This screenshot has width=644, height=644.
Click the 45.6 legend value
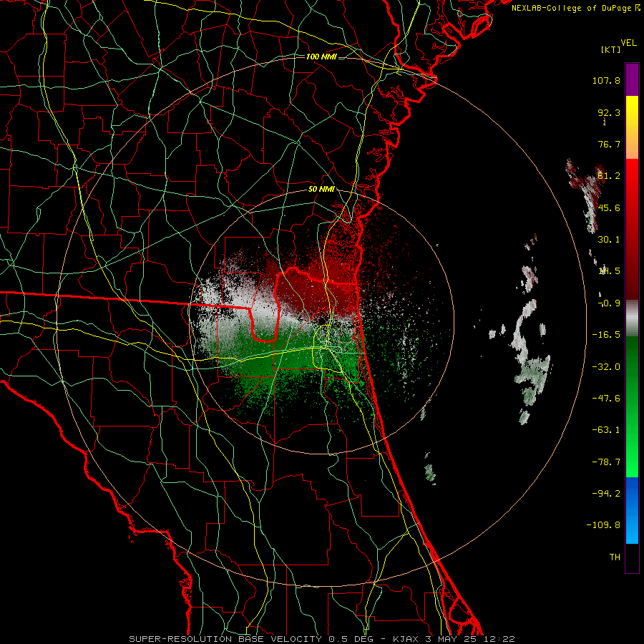[x=609, y=208]
